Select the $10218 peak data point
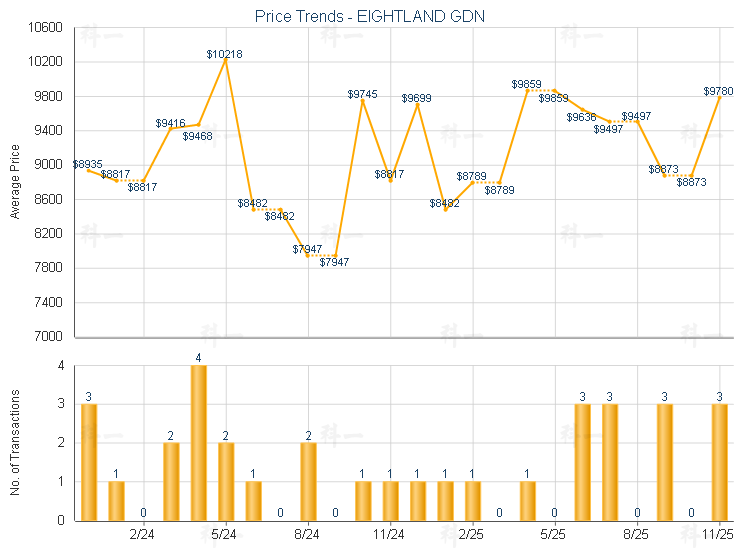The height and width of the screenshot is (550, 740). [226, 59]
